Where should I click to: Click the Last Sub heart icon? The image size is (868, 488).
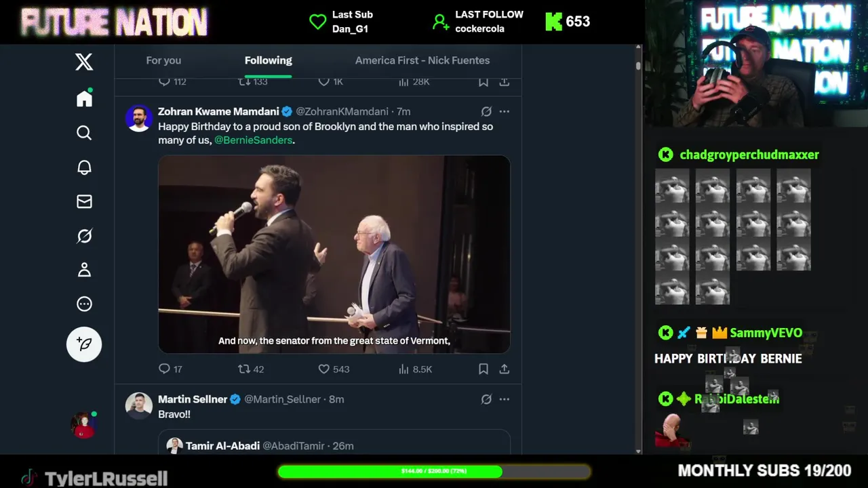click(x=318, y=22)
